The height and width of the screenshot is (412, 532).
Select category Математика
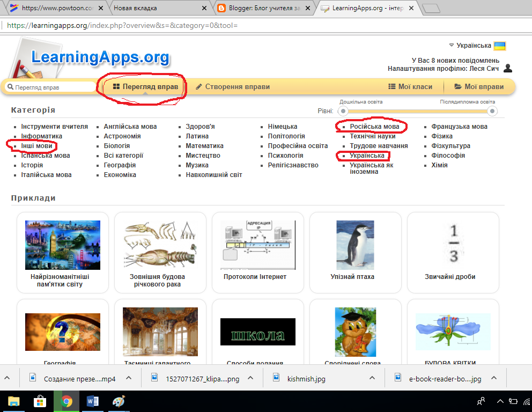204,146
